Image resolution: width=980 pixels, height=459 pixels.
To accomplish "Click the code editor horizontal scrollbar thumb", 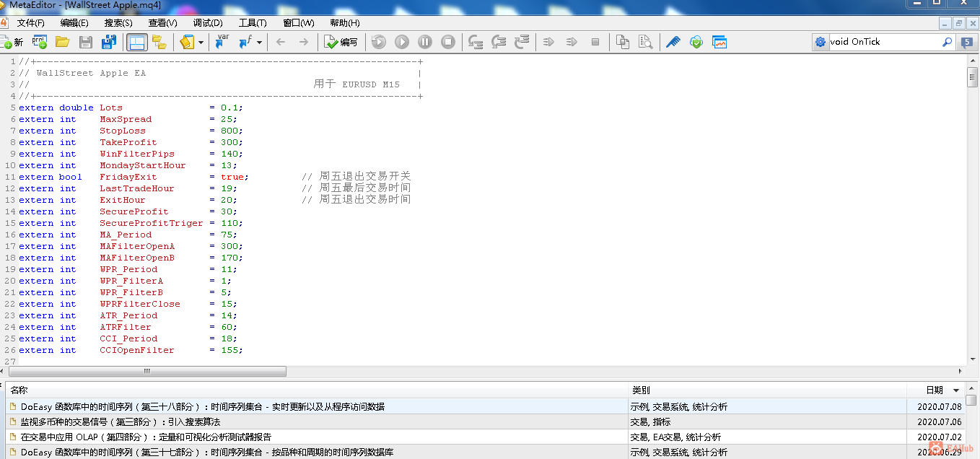I will click(x=148, y=371).
